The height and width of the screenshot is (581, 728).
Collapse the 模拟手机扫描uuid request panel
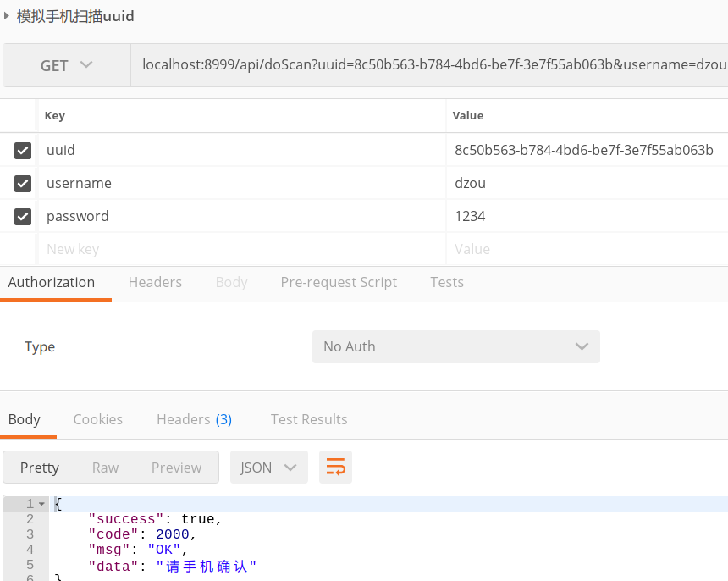coord(8,15)
